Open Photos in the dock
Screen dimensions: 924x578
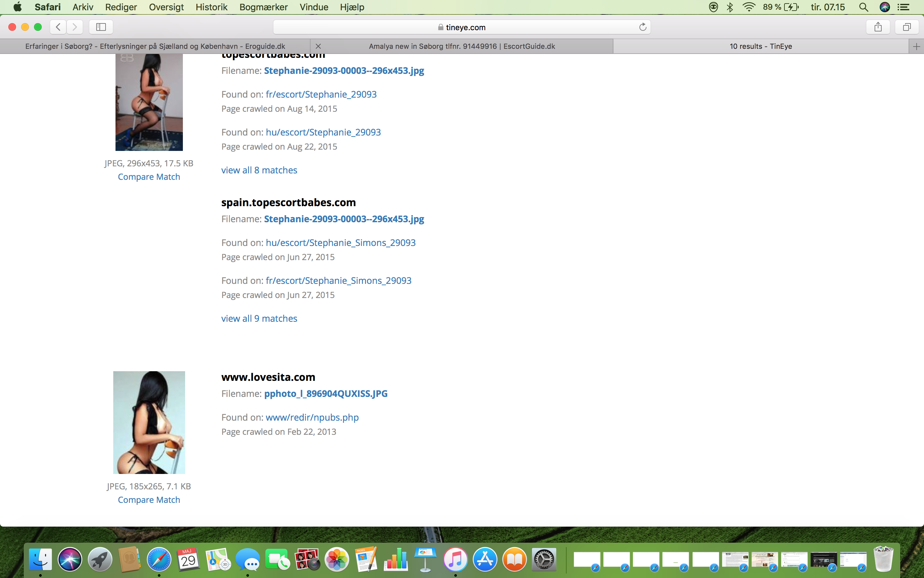[337, 559]
